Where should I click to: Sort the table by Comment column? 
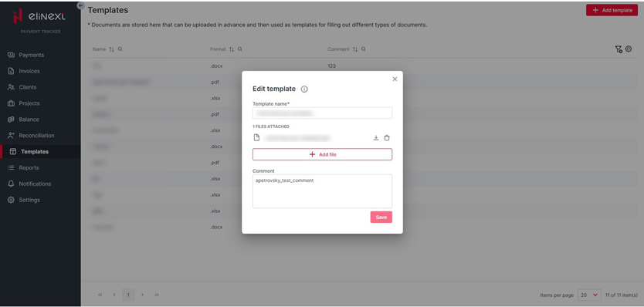pos(355,49)
